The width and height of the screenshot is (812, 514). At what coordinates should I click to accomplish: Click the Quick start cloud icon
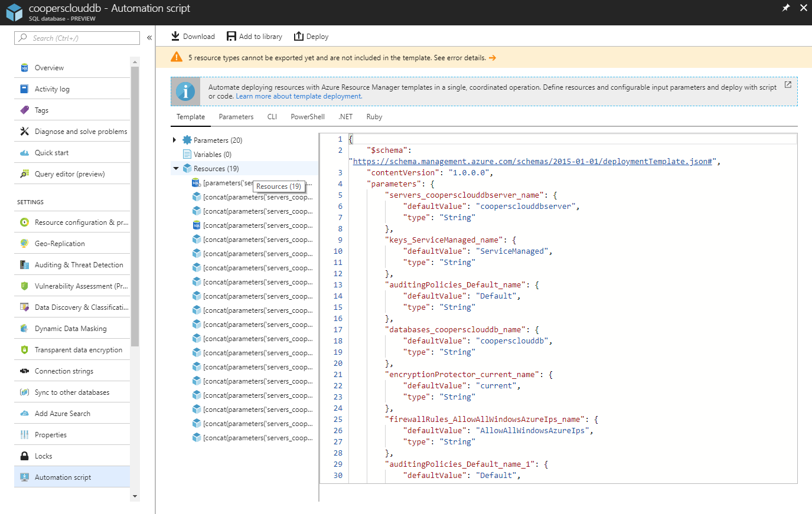pyautogui.click(x=24, y=153)
